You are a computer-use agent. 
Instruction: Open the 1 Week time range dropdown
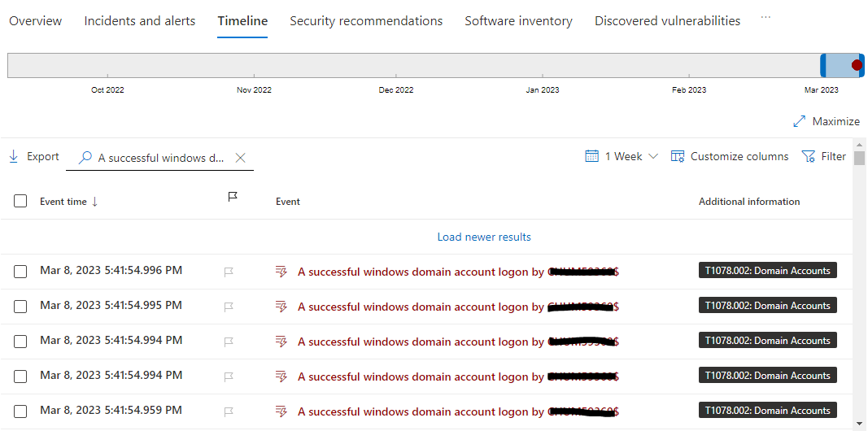(622, 157)
